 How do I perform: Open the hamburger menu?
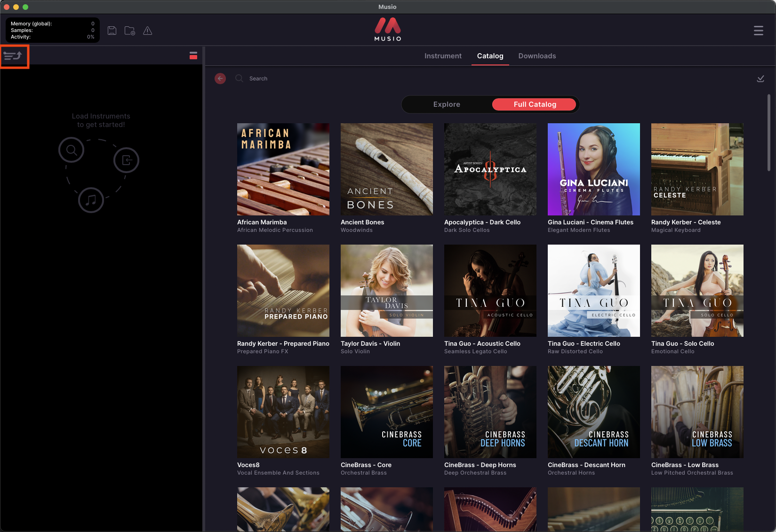coord(759,31)
